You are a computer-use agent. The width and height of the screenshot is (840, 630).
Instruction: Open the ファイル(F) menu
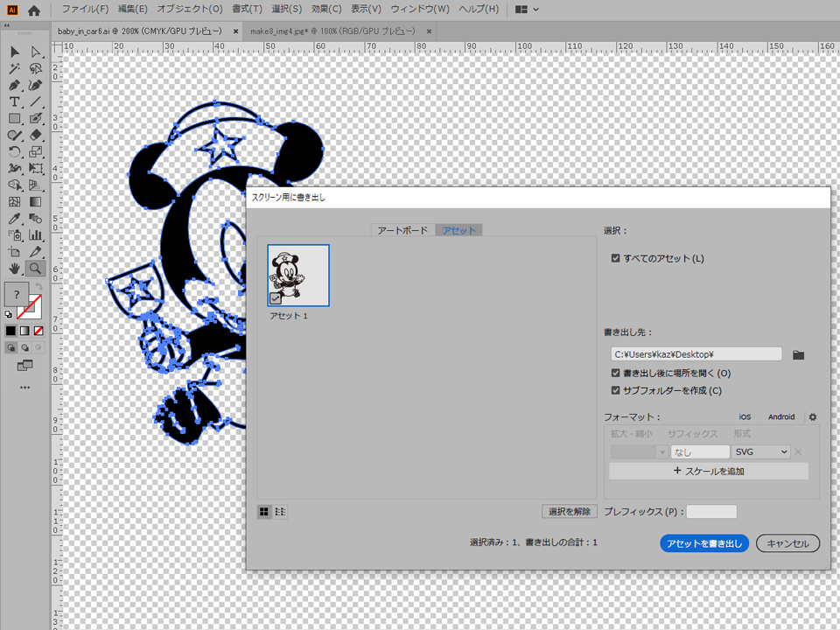pos(85,9)
